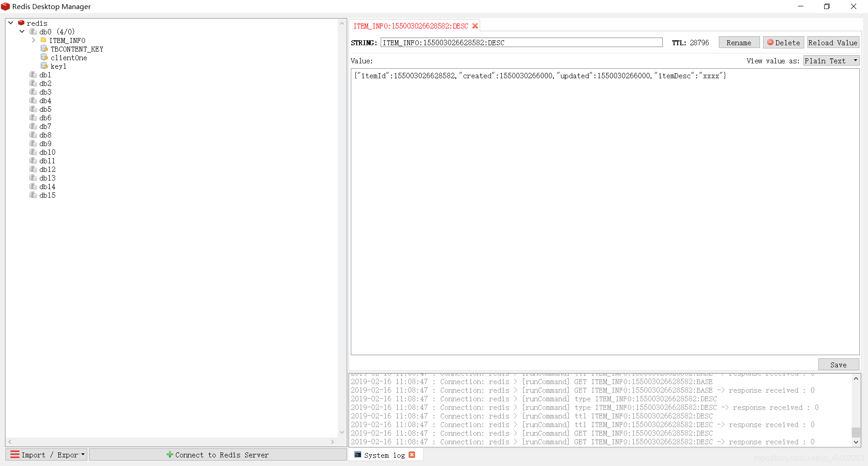Viewport: 868px width, 466px height.
Task: Select the key1 label in tree
Action: [58, 66]
